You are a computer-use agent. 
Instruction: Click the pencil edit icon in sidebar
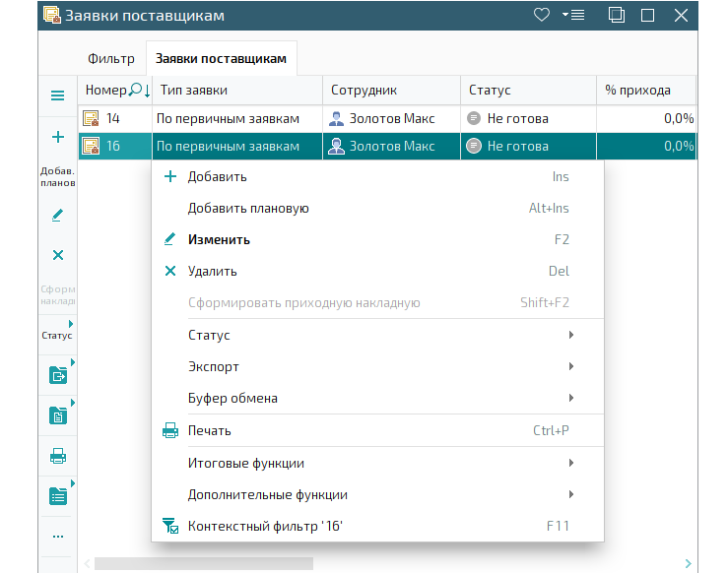tap(57, 215)
